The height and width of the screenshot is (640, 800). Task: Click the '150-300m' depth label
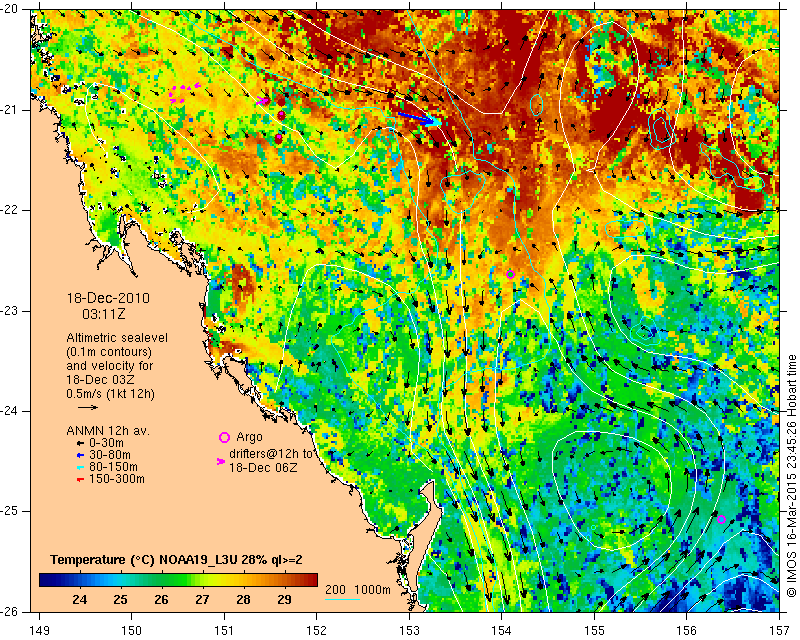coord(117,479)
